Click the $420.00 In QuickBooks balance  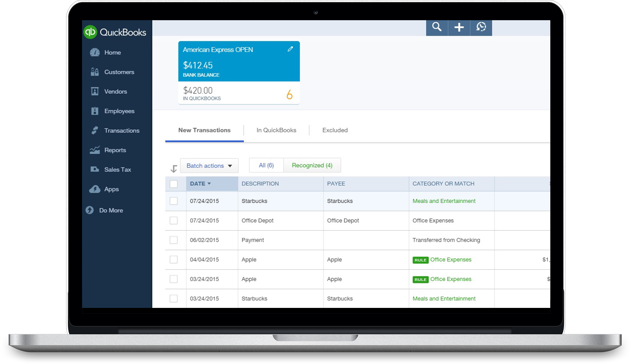[198, 91]
